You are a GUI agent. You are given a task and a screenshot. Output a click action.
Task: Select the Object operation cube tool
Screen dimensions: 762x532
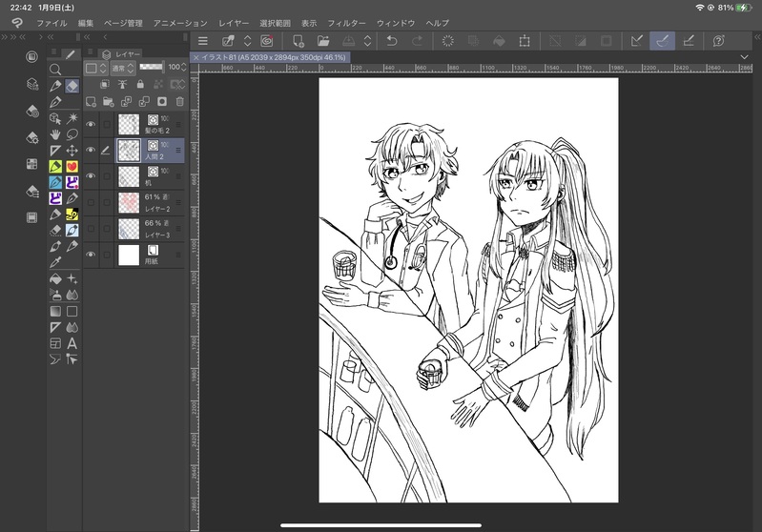55,118
